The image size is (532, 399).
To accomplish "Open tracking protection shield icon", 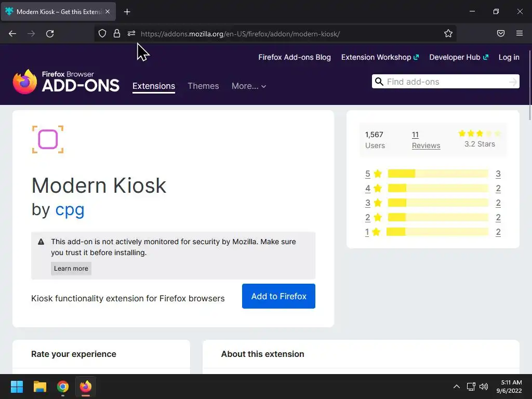I will click(102, 33).
